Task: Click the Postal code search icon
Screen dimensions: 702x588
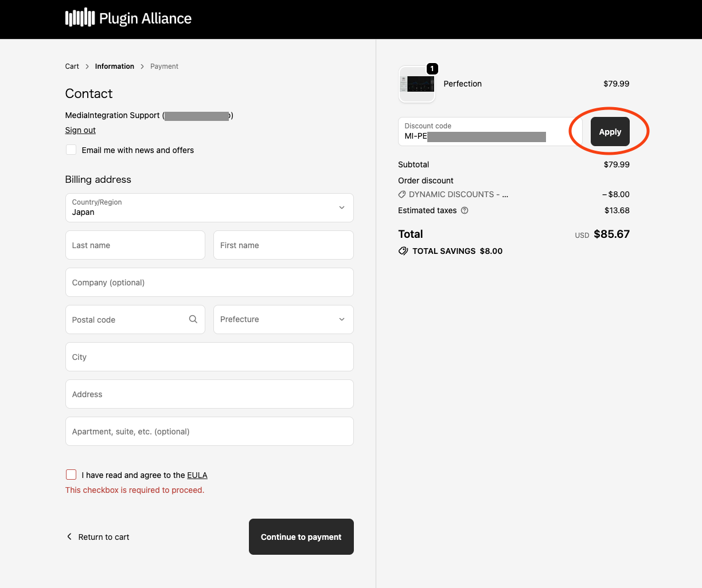Action: (x=193, y=319)
